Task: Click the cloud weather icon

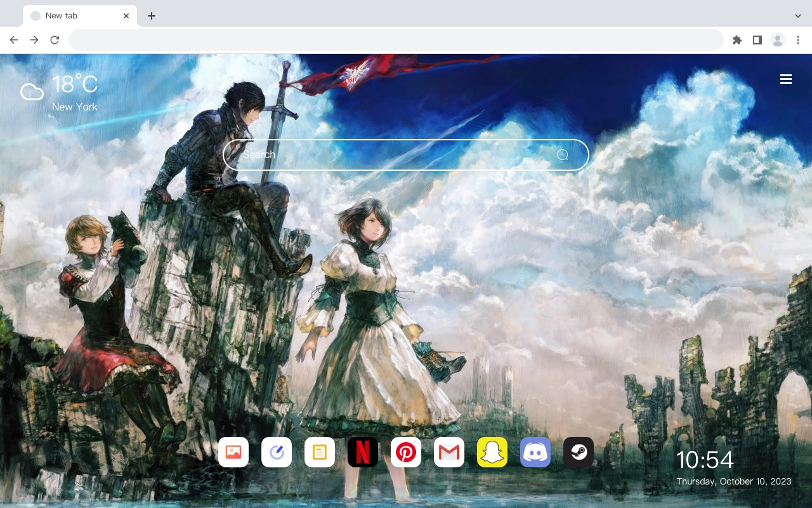Action: 32,92
